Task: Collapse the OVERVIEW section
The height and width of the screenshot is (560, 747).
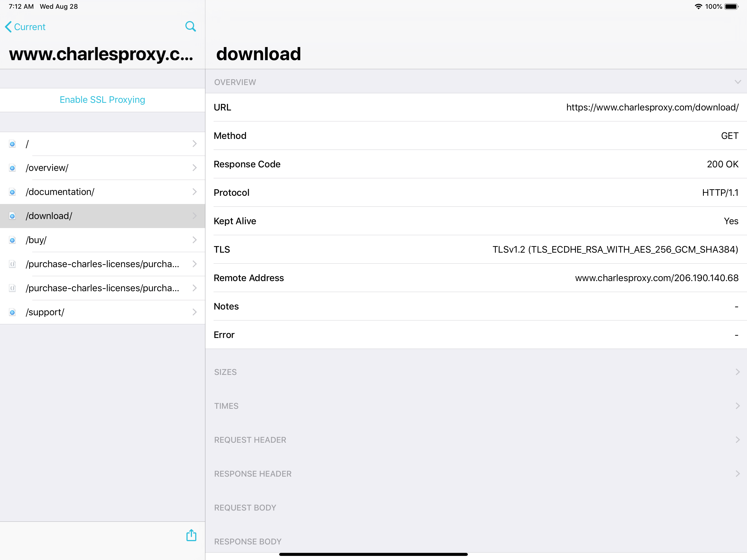Action: 737,82
